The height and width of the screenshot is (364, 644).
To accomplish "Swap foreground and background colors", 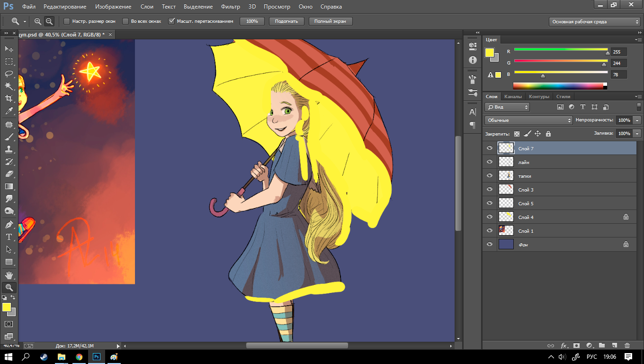I will pyautogui.click(x=13, y=298).
